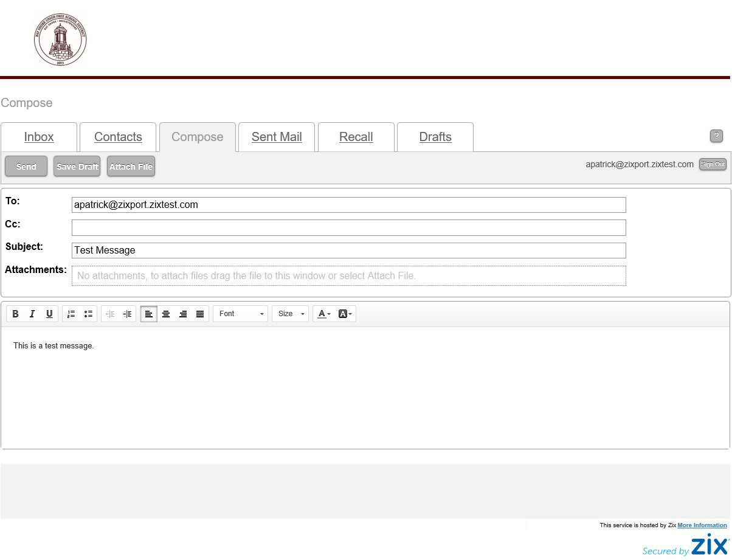The image size is (732, 560).
Task: Insert a numbered list
Action: click(x=71, y=314)
